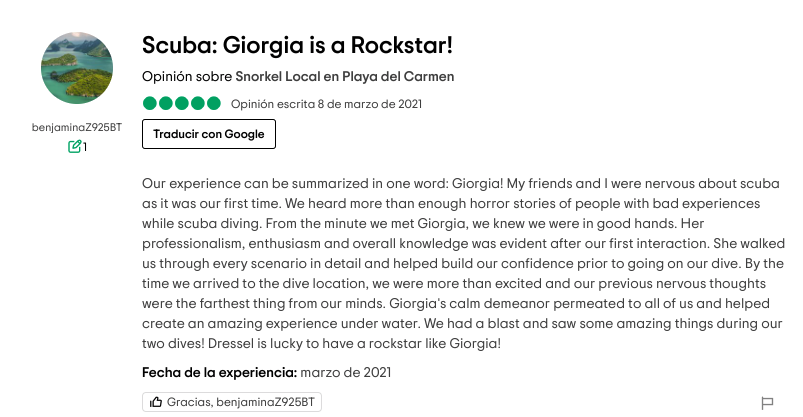
Task: Report the review using the flag icon
Action: point(767,403)
